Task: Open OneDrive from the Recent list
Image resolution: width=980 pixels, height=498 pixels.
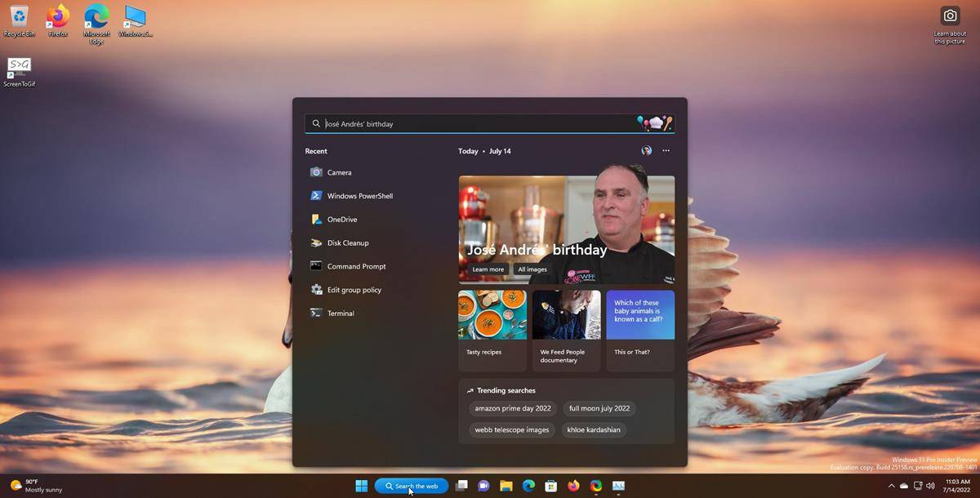Action: tap(342, 219)
